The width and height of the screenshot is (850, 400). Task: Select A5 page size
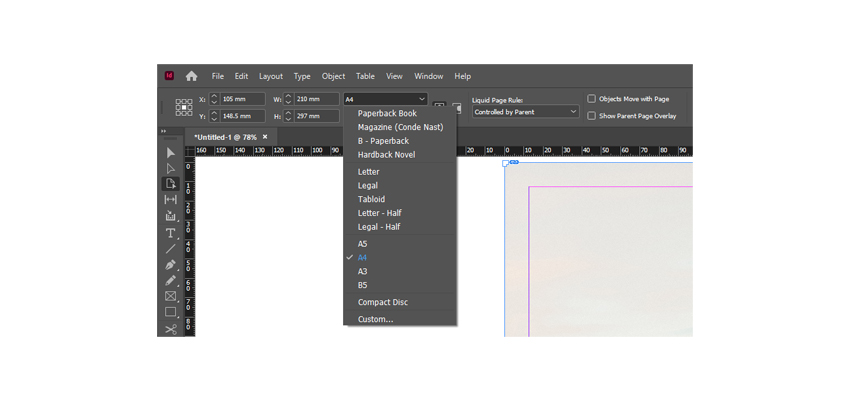pos(400,244)
